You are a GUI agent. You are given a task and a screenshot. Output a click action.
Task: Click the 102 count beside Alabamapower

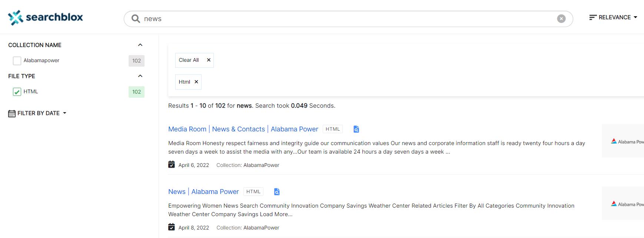point(136,61)
